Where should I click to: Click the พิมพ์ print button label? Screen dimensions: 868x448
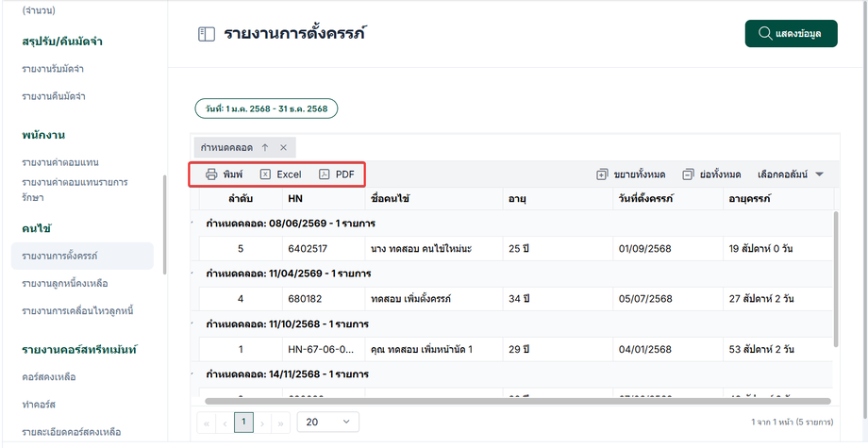click(x=233, y=174)
